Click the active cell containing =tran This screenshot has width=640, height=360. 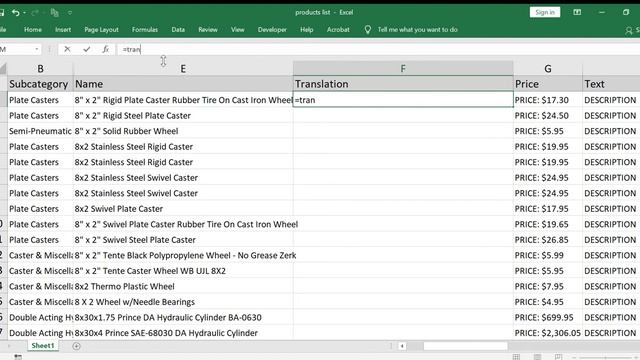click(x=403, y=100)
